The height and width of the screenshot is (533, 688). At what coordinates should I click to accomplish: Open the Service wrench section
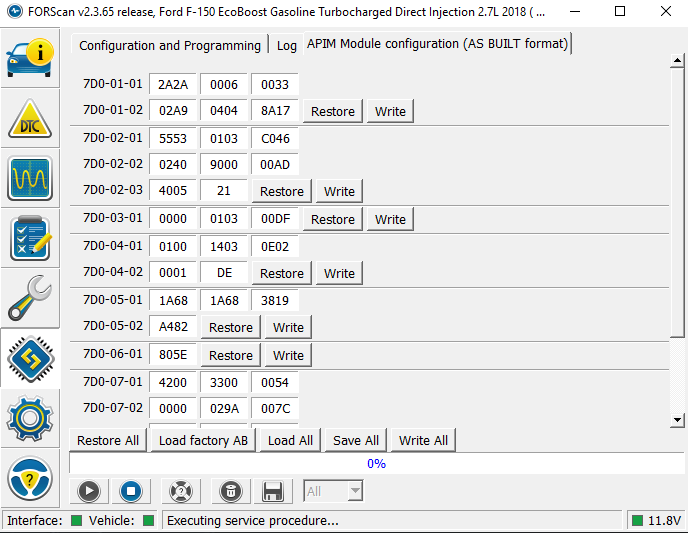coord(30,299)
